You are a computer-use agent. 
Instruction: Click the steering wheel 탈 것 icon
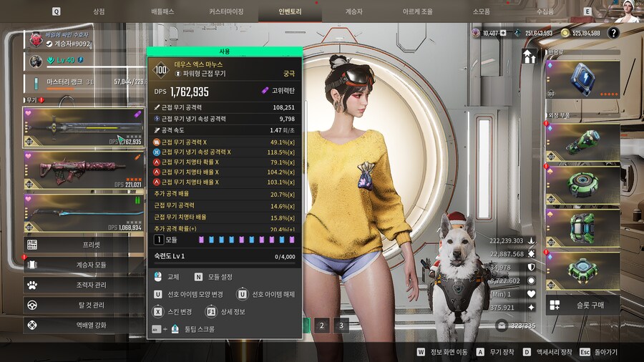tap(32, 305)
